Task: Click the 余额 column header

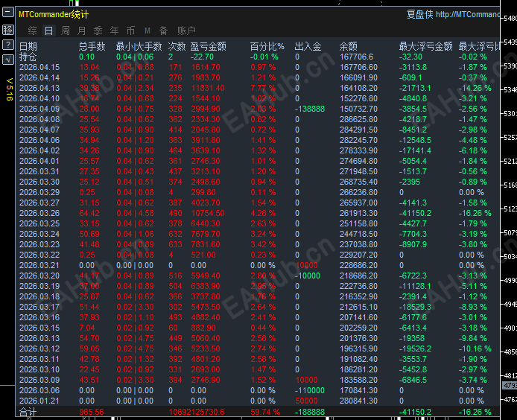Action: 348,46
